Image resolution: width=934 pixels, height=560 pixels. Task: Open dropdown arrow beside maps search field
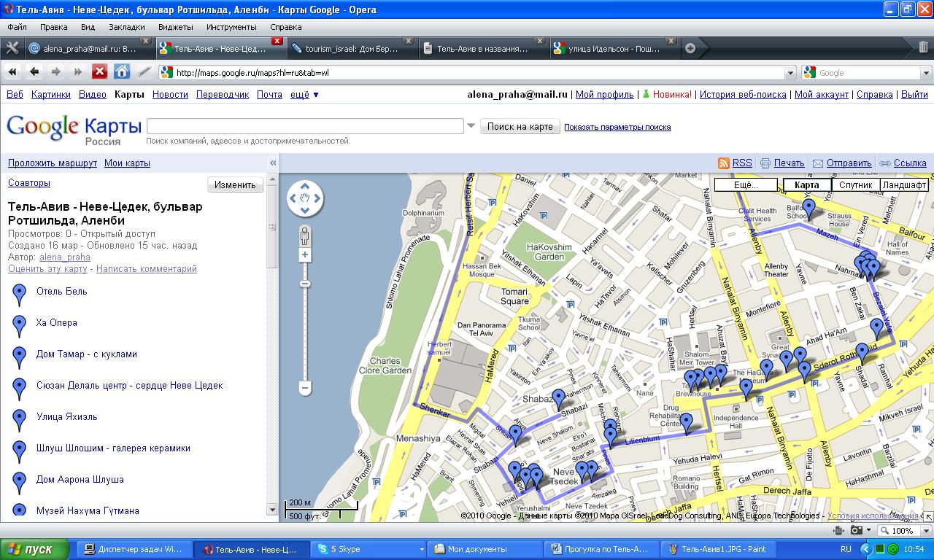click(471, 126)
